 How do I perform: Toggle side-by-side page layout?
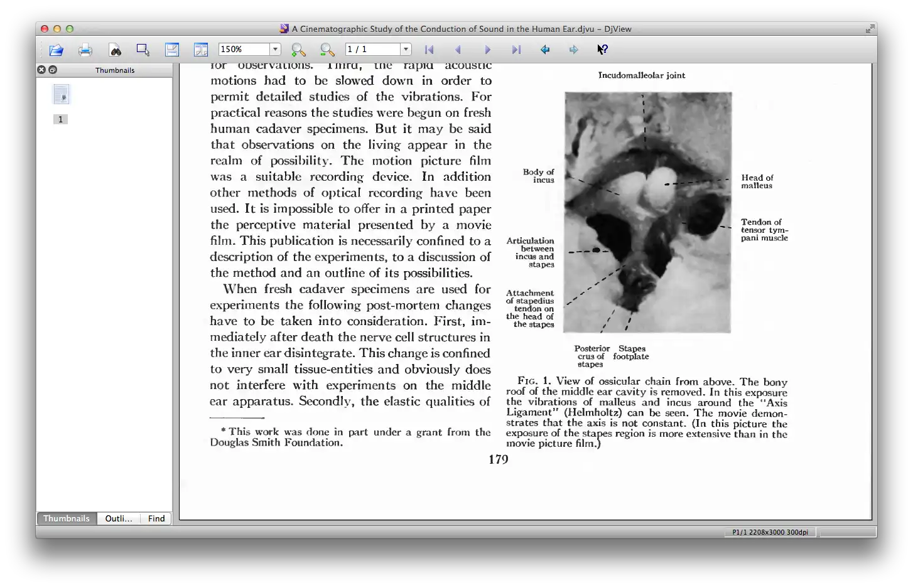click(x=201, y=50)
